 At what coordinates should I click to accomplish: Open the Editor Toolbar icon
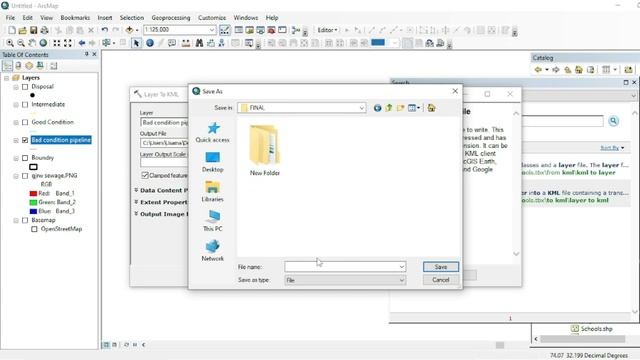pos(224,30)
